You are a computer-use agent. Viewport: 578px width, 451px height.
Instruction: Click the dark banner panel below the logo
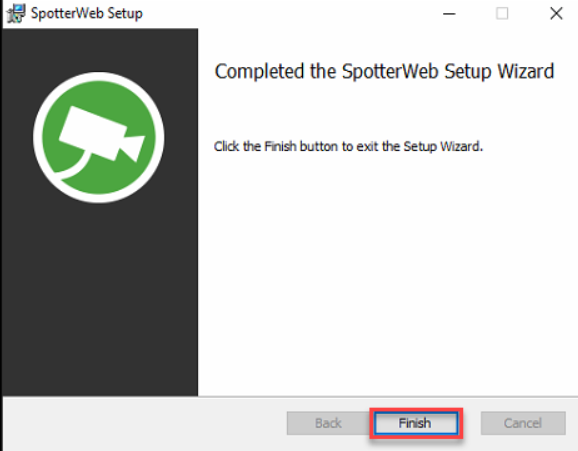(x=100, y=299)
